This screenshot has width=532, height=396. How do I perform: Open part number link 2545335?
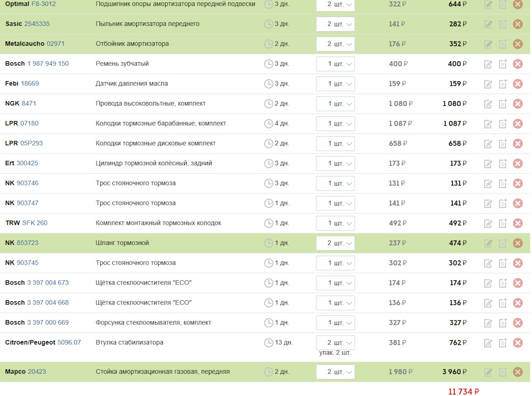(x=37, y=24)
